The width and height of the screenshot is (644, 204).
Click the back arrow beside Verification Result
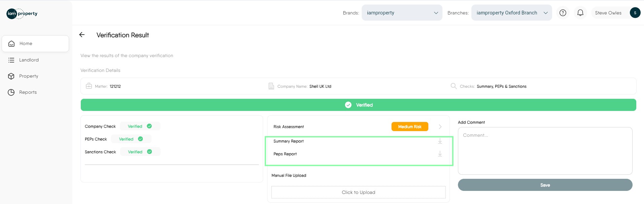coord(82,35)
